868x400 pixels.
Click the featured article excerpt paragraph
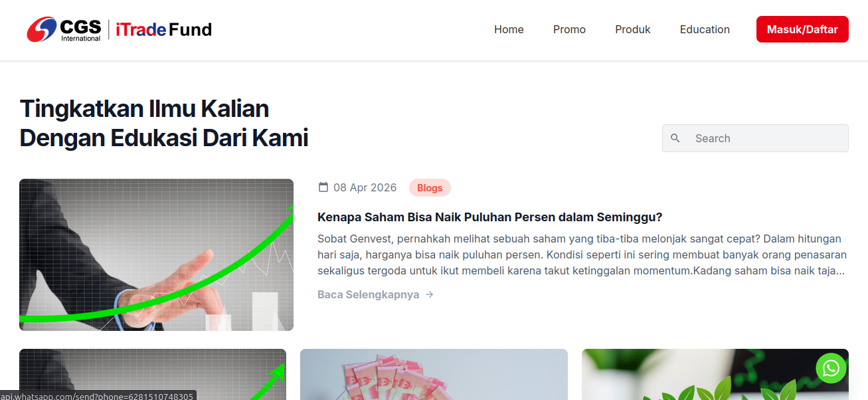tap(582, 255)
